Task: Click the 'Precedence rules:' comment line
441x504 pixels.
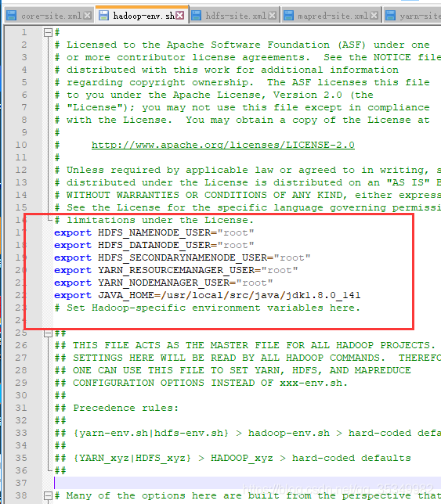Action: [x=117, y=408]
